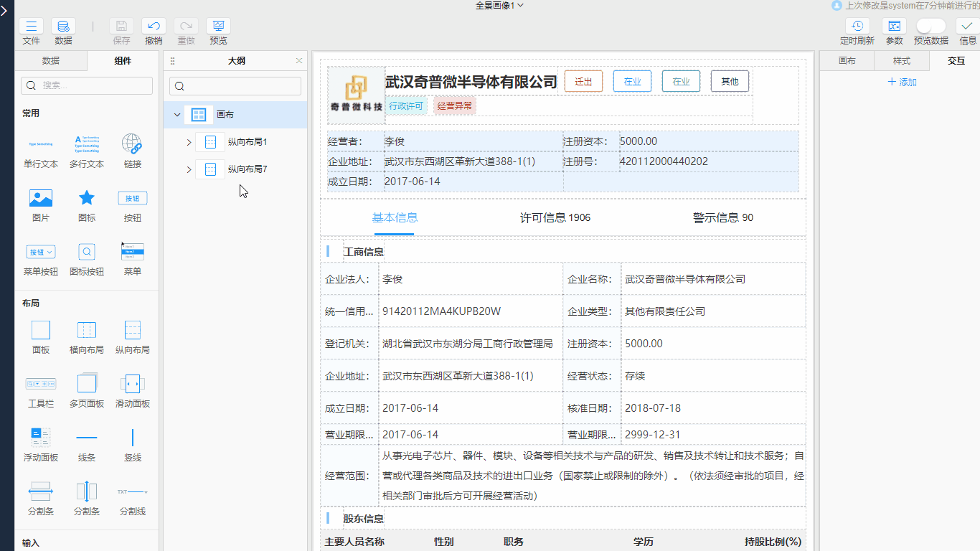This screenshot has width=980, height=551.
Task: Select the 浮动面板 component
Action: pyautogui.click(x=41, y=445)
